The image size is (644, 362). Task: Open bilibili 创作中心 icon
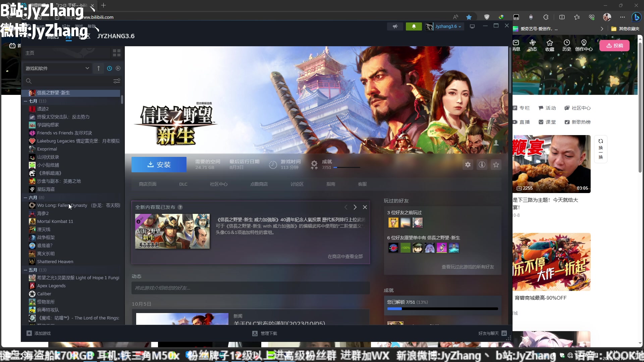pyautogui.click(x=584, y=45)
